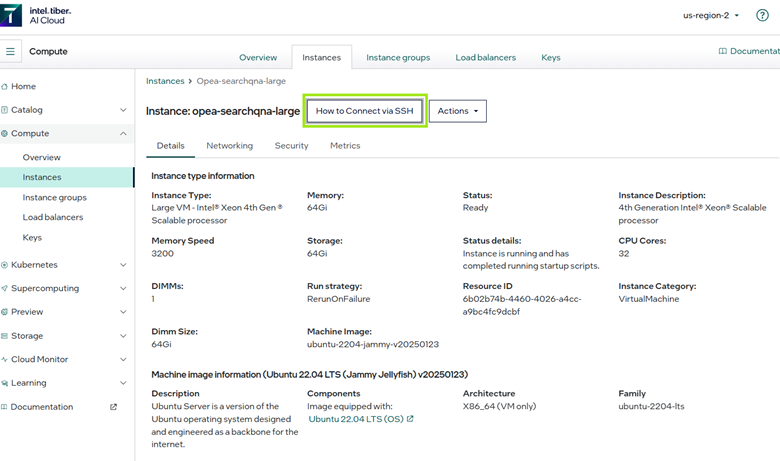Screen dimensions: 780x461
Task: Open Home from the sidebar
Action: 23,87
